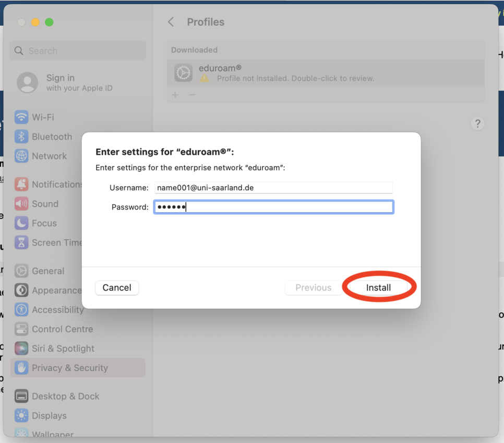
Task: Click the Search field in sidebar
Action: [78, 51]
